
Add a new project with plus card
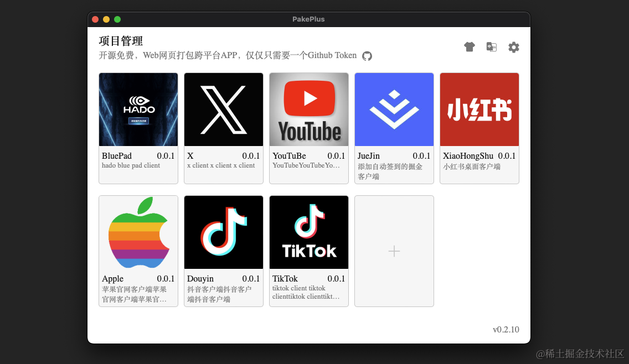[x=394, y=251]
